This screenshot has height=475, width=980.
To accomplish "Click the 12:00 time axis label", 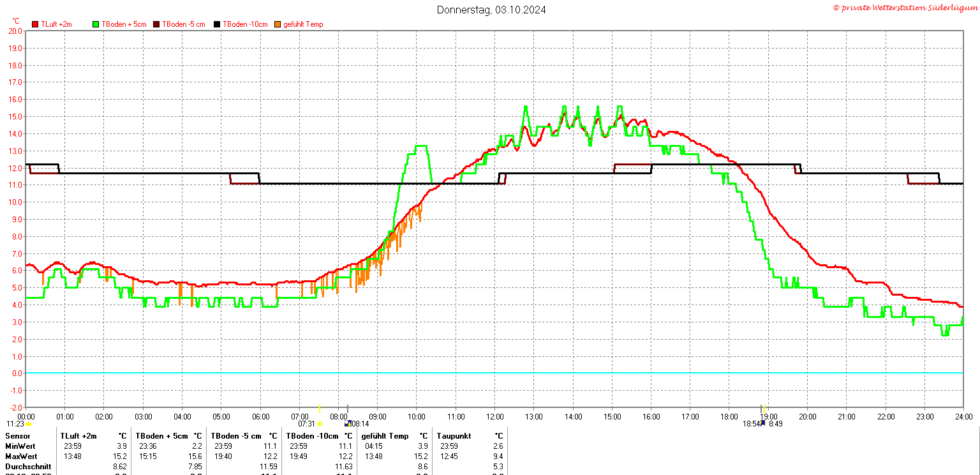I will [x=495, y=416].
